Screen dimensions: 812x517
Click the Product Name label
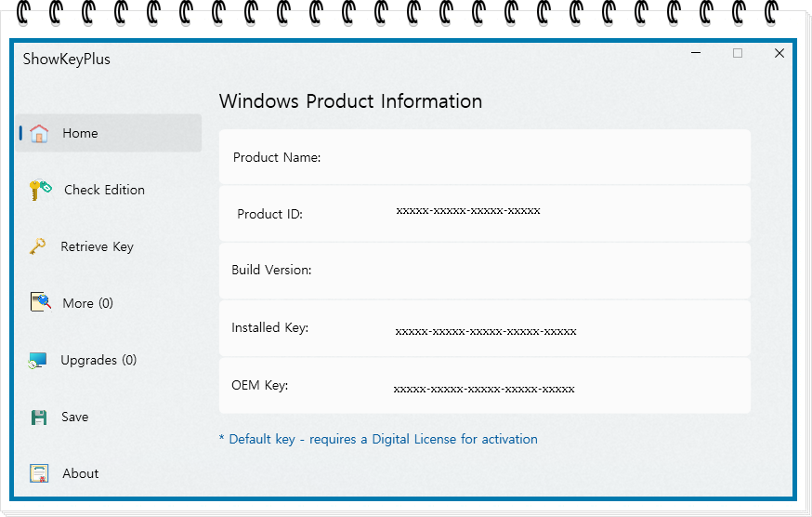277,158
